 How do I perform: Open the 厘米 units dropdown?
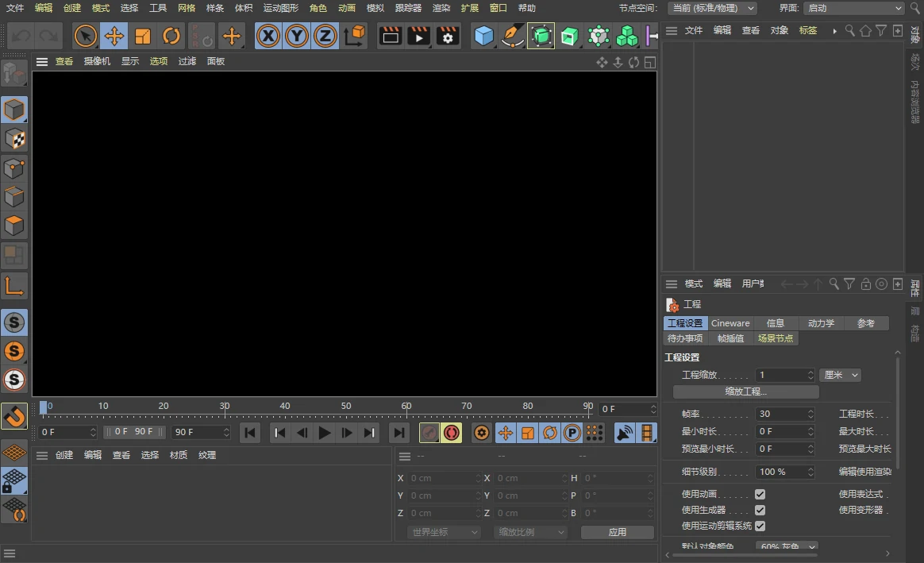pos(840,374)
